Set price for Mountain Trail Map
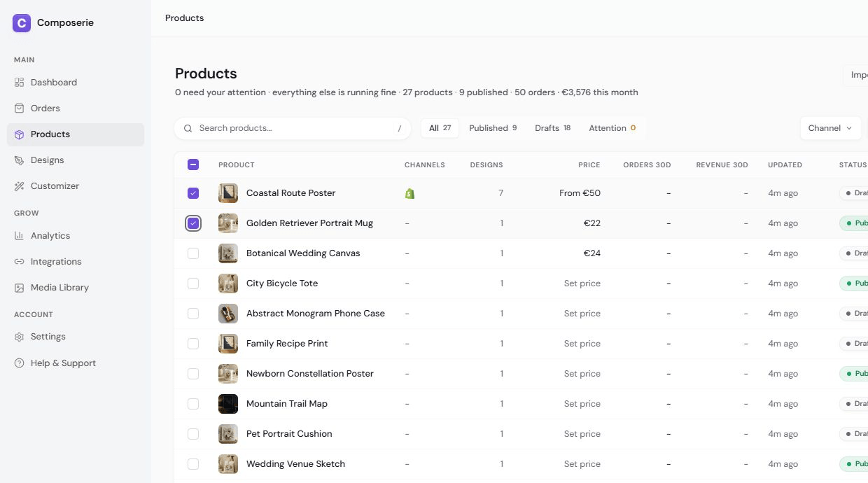This screenshot has height=483, width=868. (582, 404)
